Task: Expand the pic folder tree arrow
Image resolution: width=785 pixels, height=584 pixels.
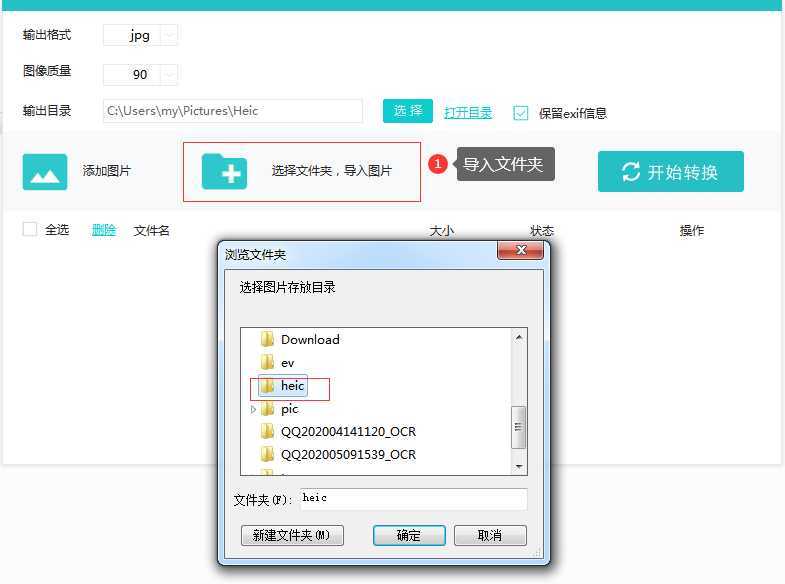Action: (253, 409)
